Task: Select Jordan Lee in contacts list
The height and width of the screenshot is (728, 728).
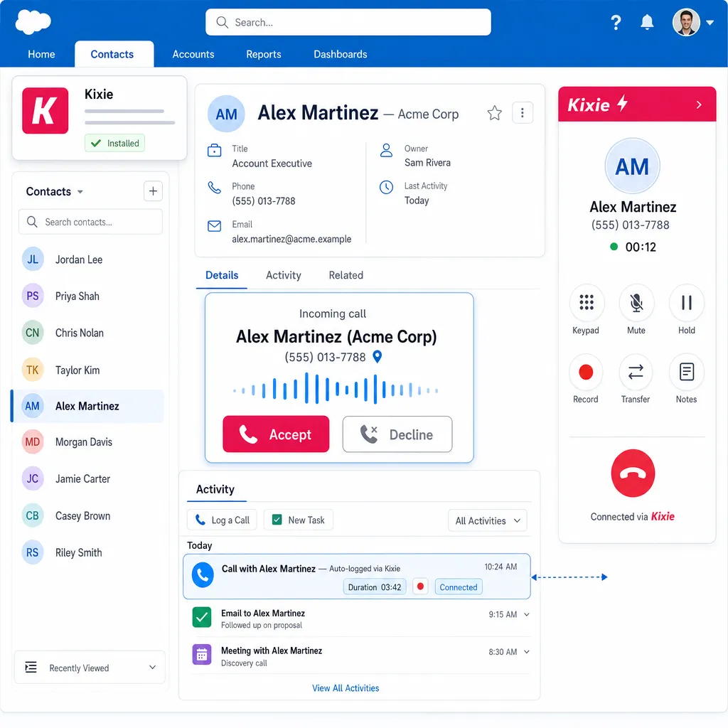Action: click(x=88, y=259)
